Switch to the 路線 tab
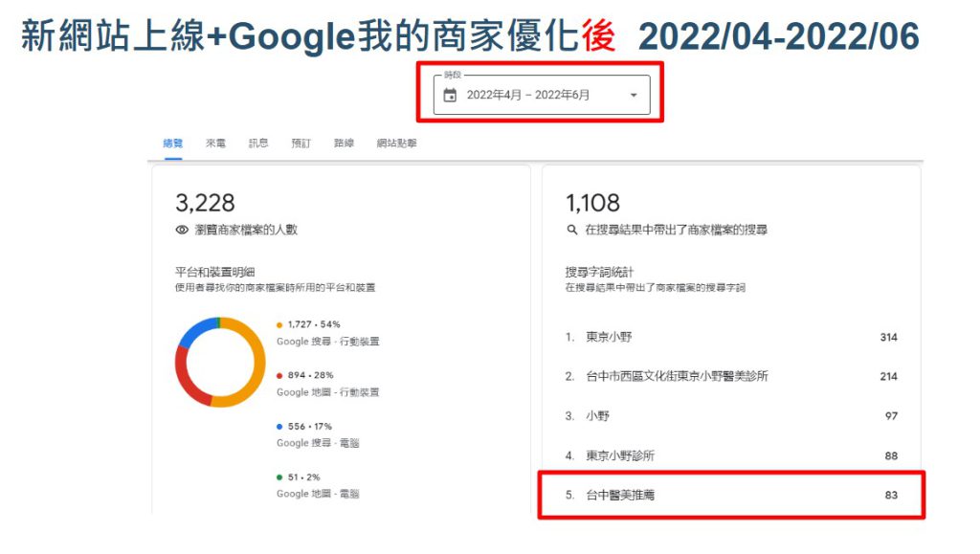 [x=343, y=142]
